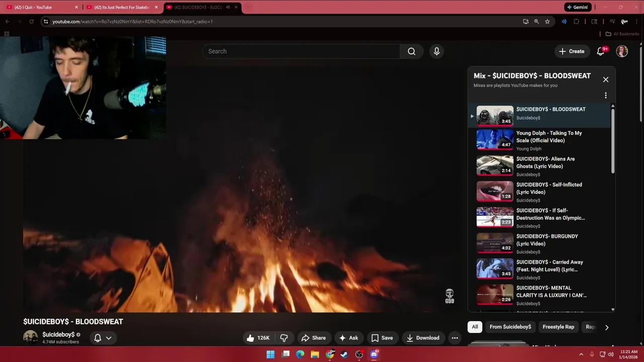Image resolution: width=644 pixels, height=362 pixels.
Task: Close the BLOODSWEAT browser tab
Action: coord(235,7)
